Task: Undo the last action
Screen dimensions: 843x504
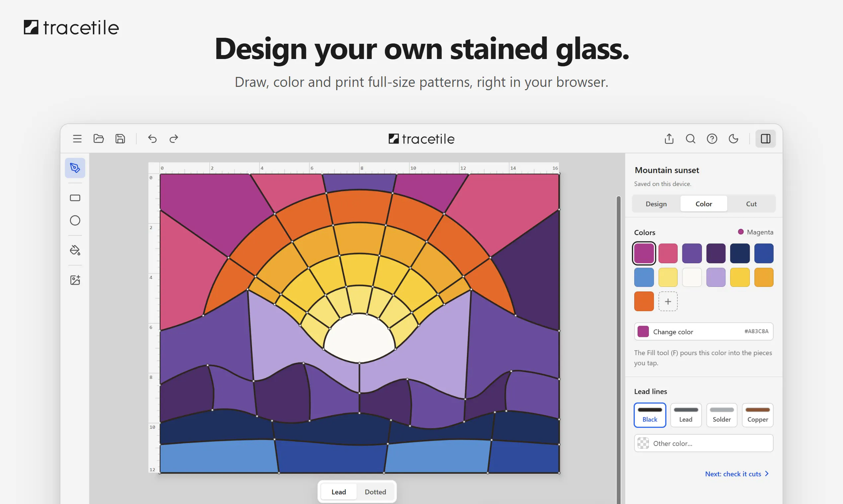Action: click(152, 139)
